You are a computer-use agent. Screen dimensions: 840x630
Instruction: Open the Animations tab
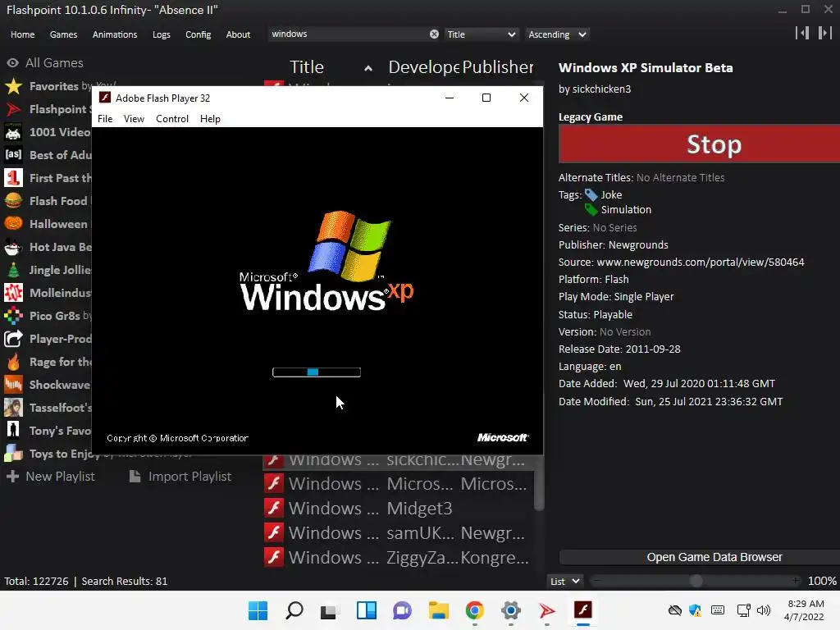(x=115, y=34)
